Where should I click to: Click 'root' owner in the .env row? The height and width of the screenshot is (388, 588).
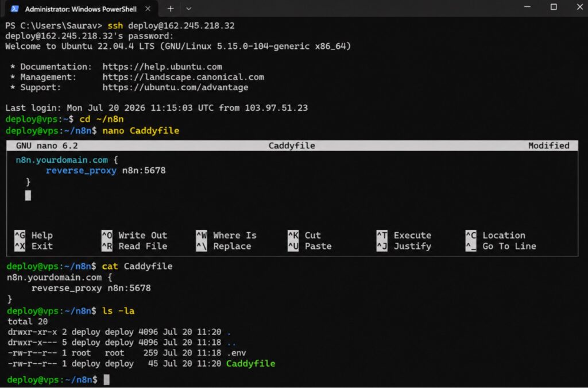coord(82,353)
